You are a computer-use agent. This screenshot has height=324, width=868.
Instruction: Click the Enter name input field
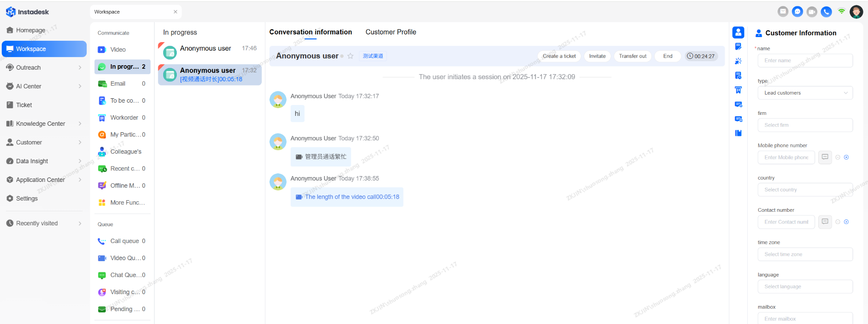(805, 61)
